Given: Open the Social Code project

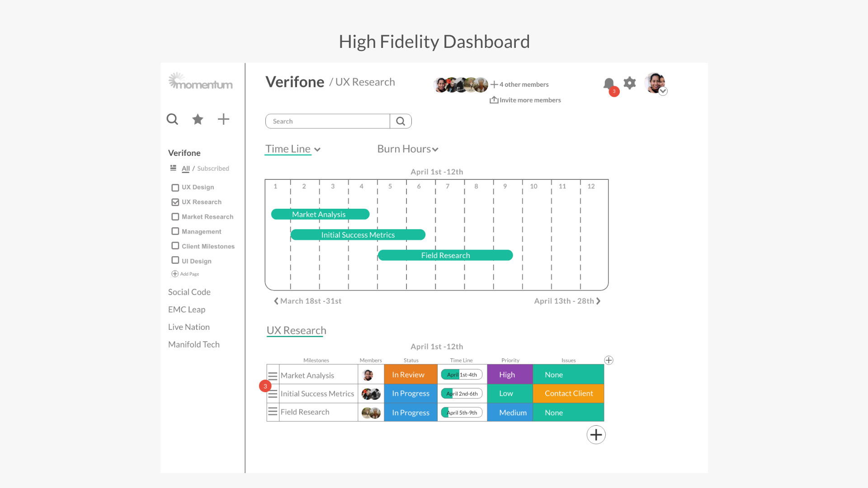Looking at the screenshot, I should [189, 292].
